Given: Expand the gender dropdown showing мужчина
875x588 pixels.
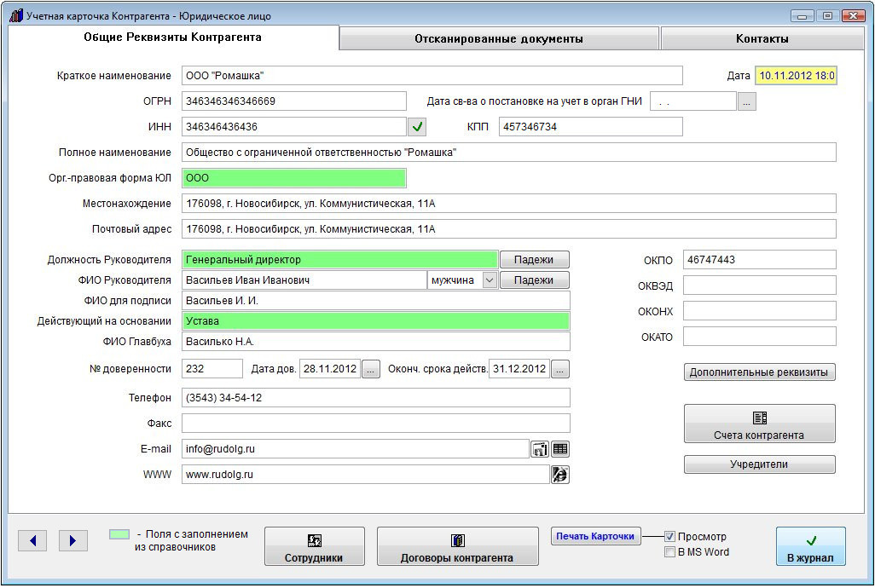Looking at the screenshot, I should tap(490, 280).
